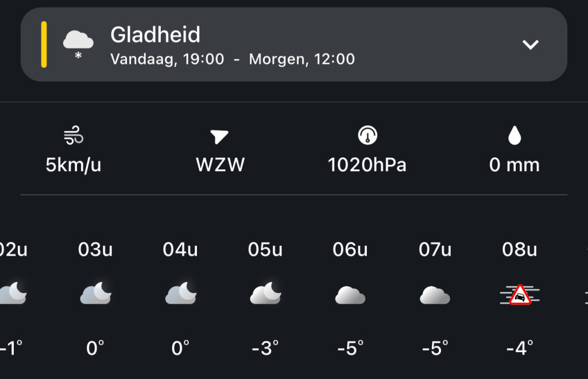Tap the slippery road icon at 08u

(x=520, y=295)
